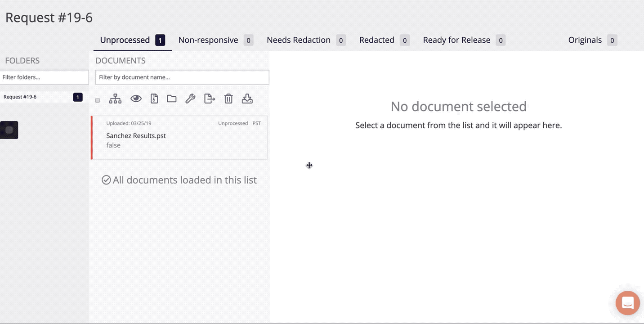
Task: Click the dark square recording button
Action: point(9,130)
